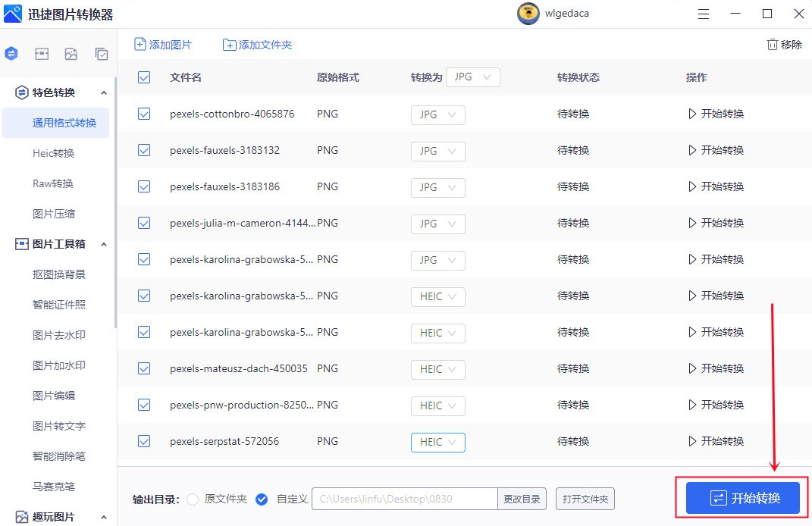
Task: Select the blue format conversion icon
Action: pyautogui.click(x=11, y=54)
